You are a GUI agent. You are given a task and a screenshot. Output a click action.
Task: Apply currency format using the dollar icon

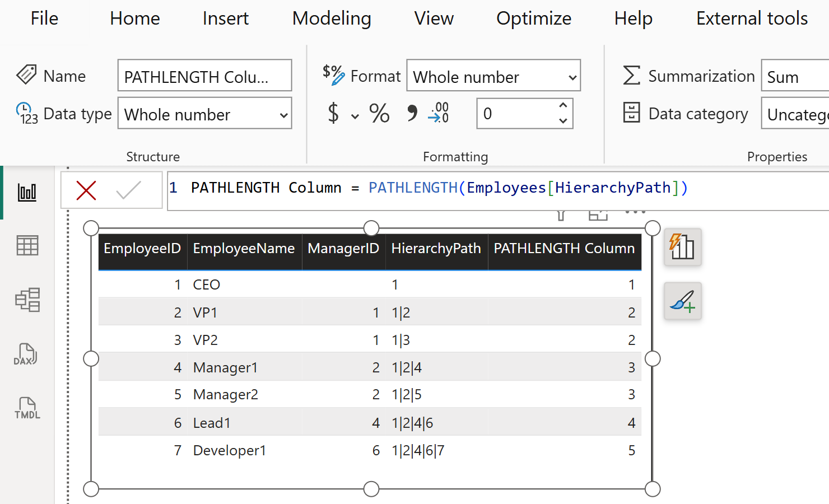pyautogui.click(x=333, y=113)
